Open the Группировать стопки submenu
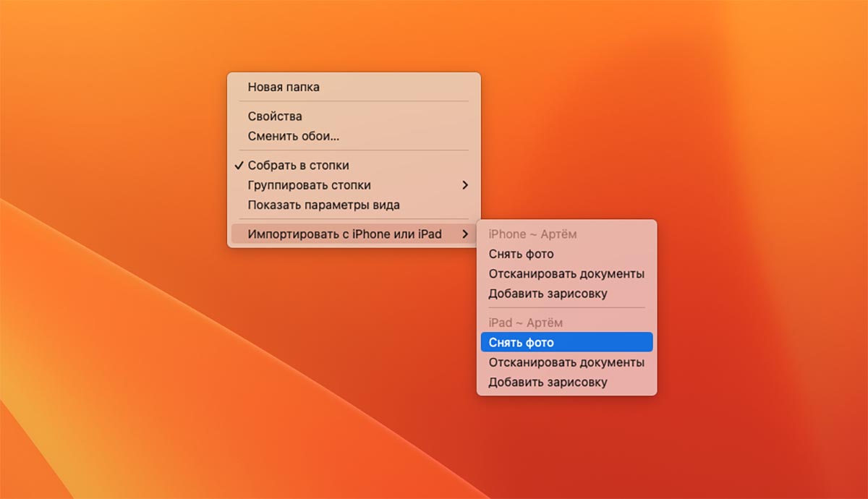This screenshot has height=499, width=868. coord(354,185)
